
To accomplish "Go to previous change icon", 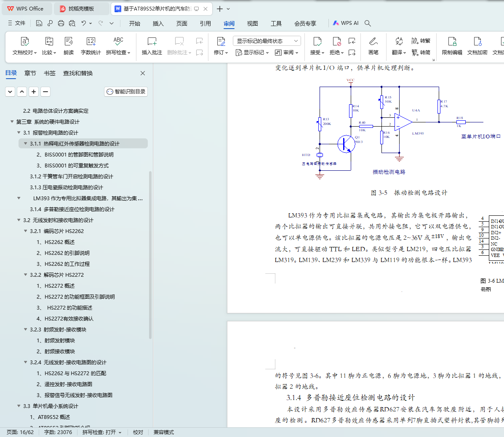I will click(x=352, y=41).
